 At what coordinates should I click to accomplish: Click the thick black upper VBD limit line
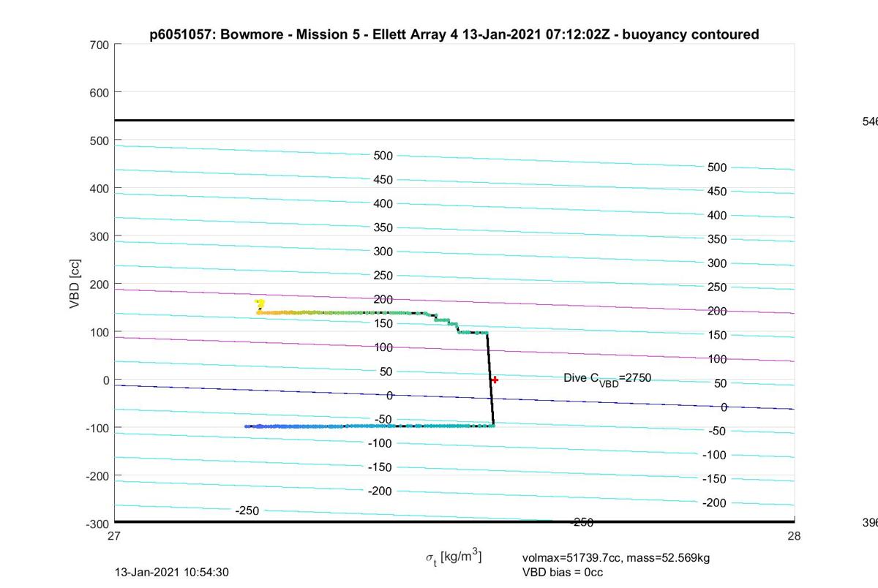coord(454,120)
